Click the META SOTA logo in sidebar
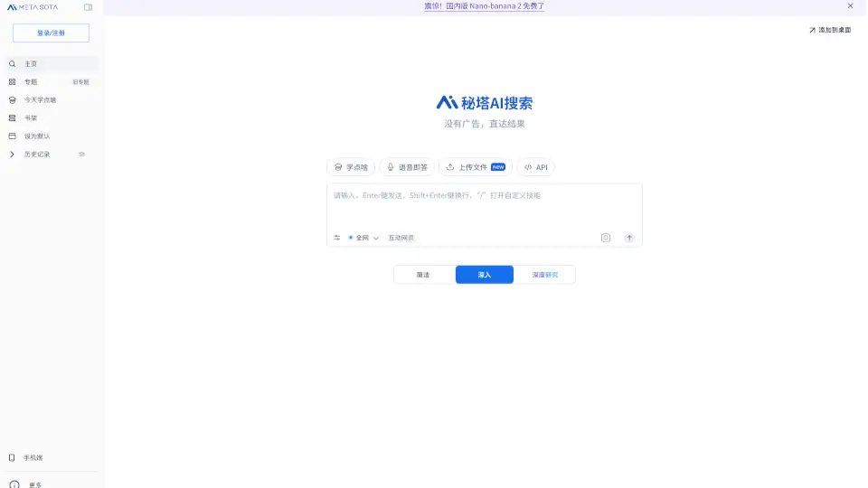The height and width of the screenshot is (488, 868). 33,7
